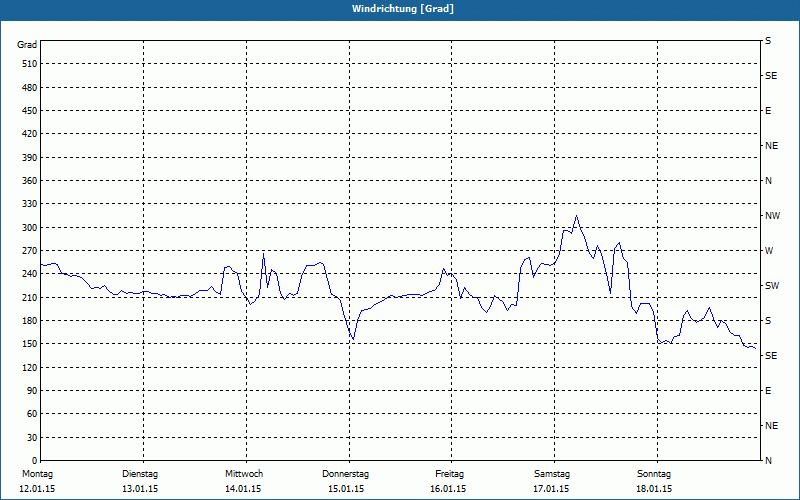Viewport: 800px width, 500px height.
Task: Click the "Montag" day label
Action: [37, 474]
